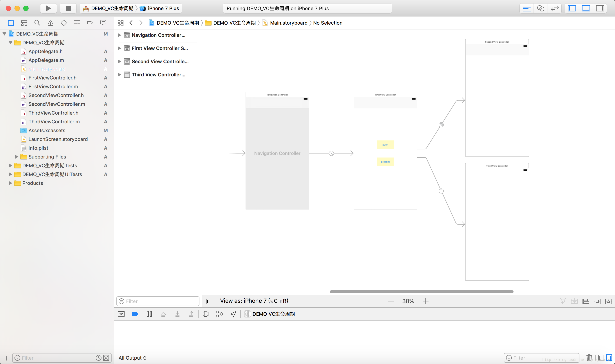The height and width of the screenshot is (364, 615).
Task: Click Main.storyboard in the jump bar
Action: 288,23
